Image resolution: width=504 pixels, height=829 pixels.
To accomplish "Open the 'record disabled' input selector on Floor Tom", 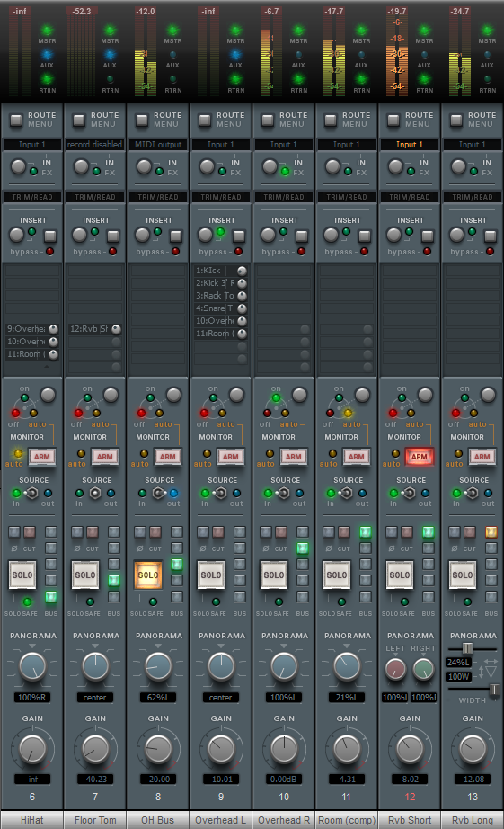I will 95,145.
